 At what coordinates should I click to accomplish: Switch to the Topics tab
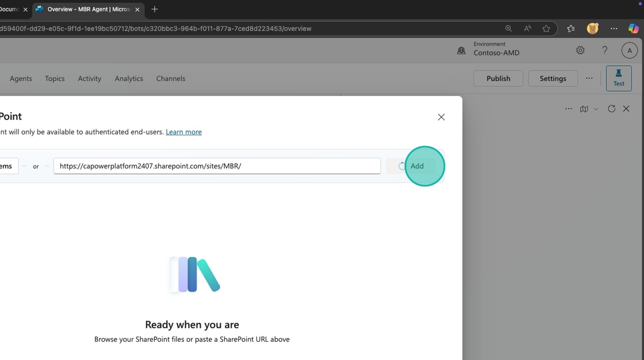[x=55, y=79]
